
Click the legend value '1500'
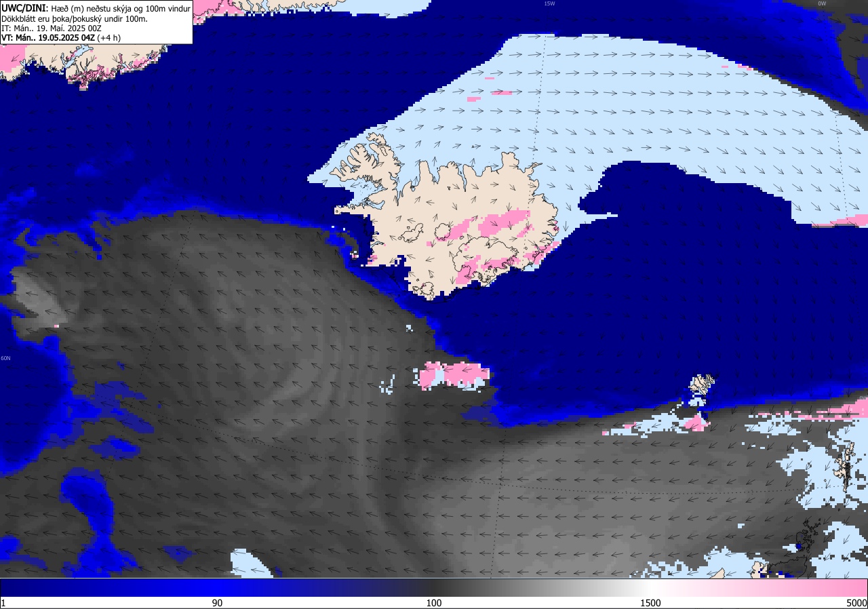tap(651, 603)
